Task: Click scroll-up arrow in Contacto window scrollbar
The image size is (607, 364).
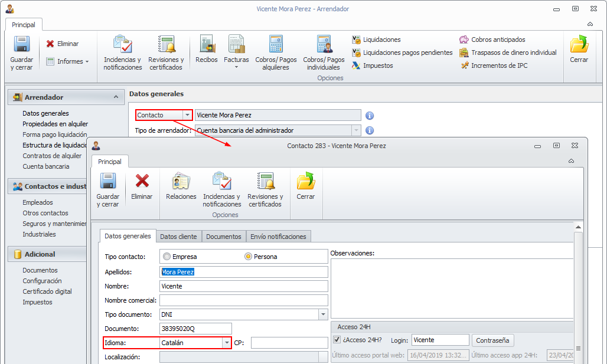Action: pos(578,227)
